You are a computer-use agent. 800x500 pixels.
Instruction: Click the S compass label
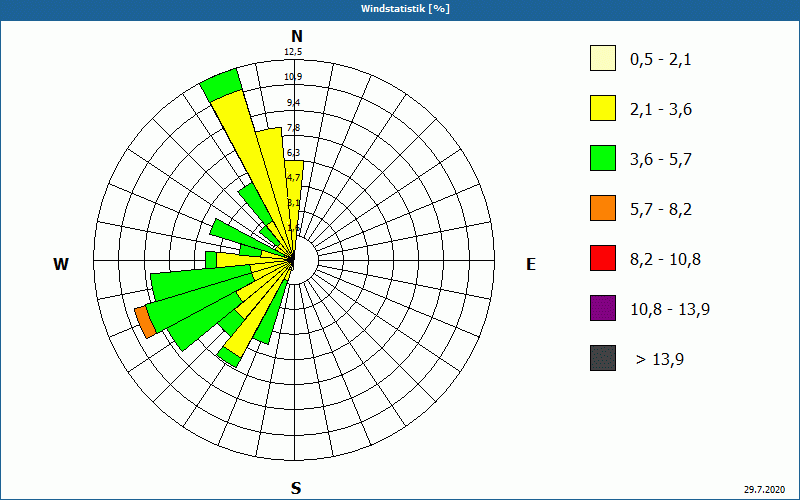coord(296,488)
